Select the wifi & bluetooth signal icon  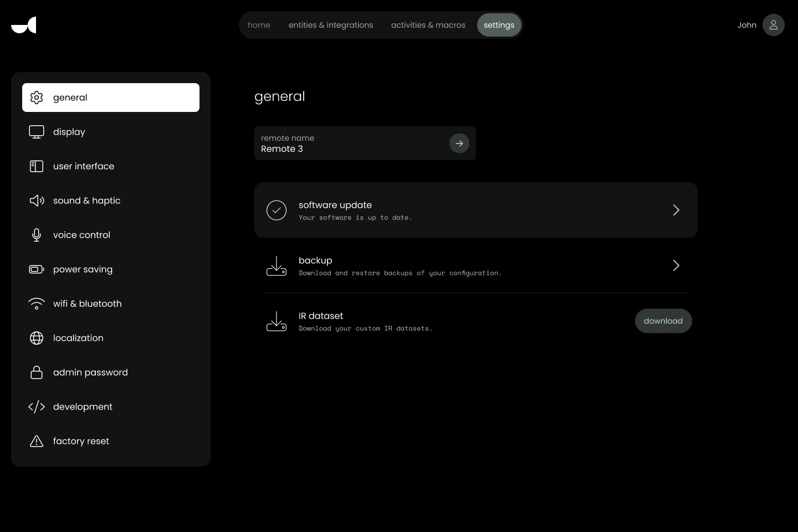tap(37, 304)
